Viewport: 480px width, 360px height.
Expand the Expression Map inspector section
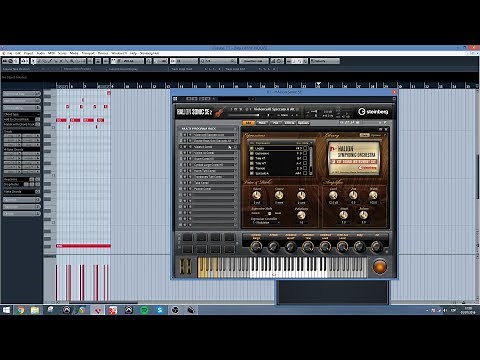[x=21, y=94]
